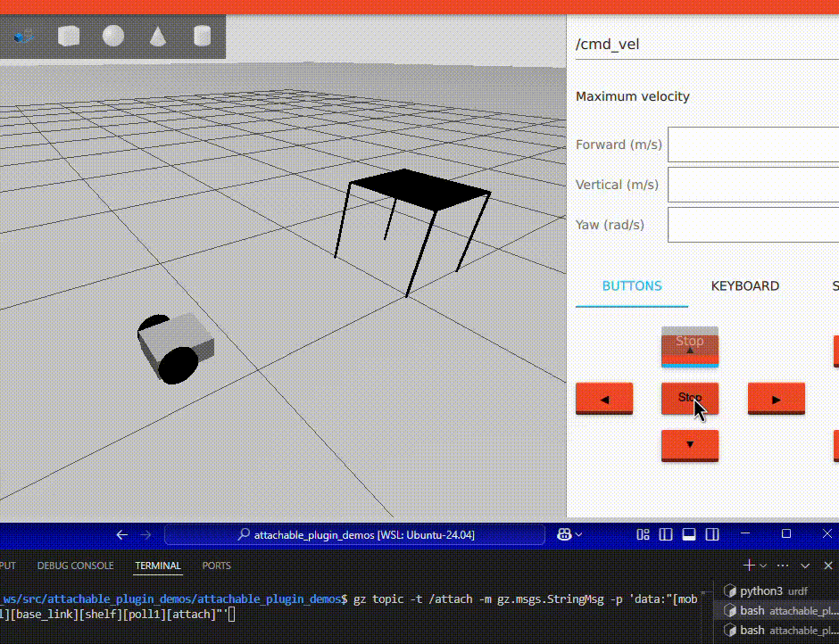Viewport: 839px width, 644px height.
Task: Switch to the KEYBOARD tab in teleop panel
Action: (745, 285)
